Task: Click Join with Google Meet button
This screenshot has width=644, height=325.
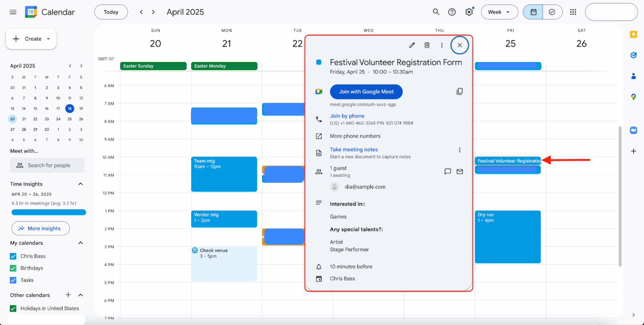Action: coord(366,92)
